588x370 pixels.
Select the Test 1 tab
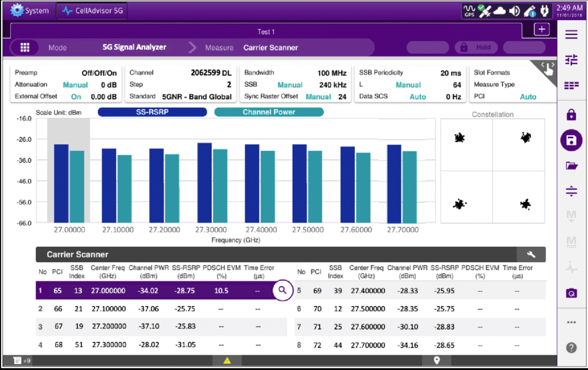[266, 32]
